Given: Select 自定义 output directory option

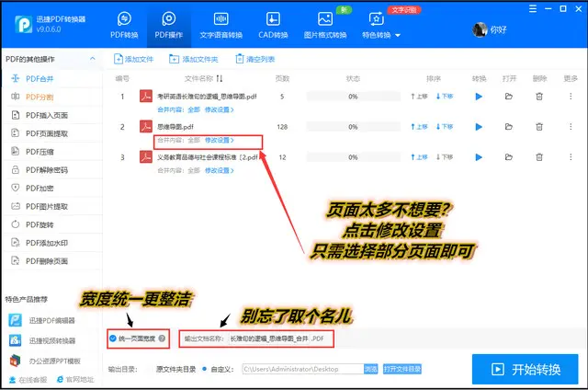Looking at the screenshot, I should [218, 370].
